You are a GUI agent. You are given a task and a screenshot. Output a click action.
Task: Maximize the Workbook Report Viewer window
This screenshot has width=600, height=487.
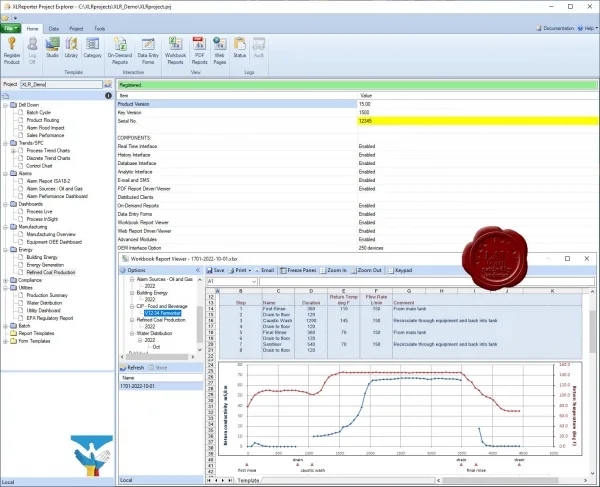567,259
